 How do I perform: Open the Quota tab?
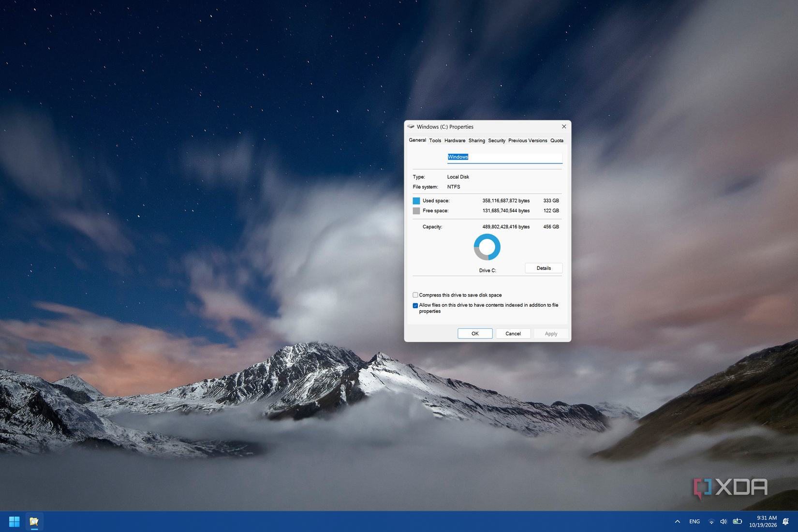[557, 141]
